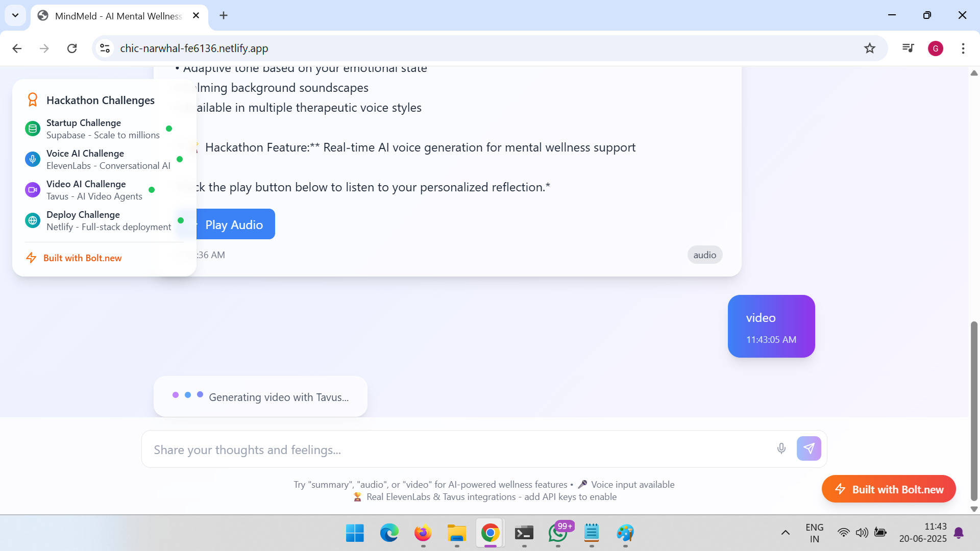The image size is (980, 551).
Task: Open Chrome three-dot menu
Action: tap(963, 48)
